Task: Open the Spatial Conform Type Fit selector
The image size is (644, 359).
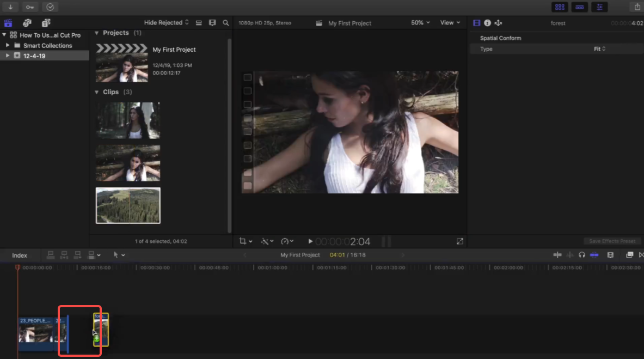Action: pyautogui.click(x=599, y=49)
